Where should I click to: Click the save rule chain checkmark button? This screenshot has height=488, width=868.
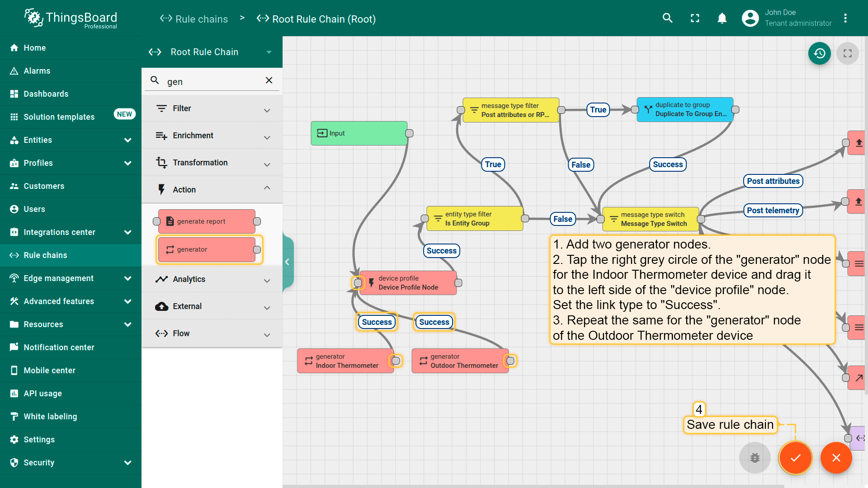pos(795,458)
